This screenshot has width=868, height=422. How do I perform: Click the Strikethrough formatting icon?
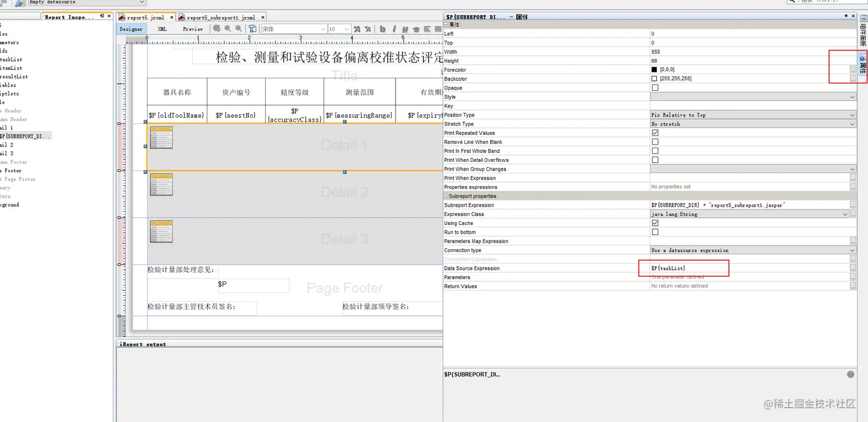416,29
